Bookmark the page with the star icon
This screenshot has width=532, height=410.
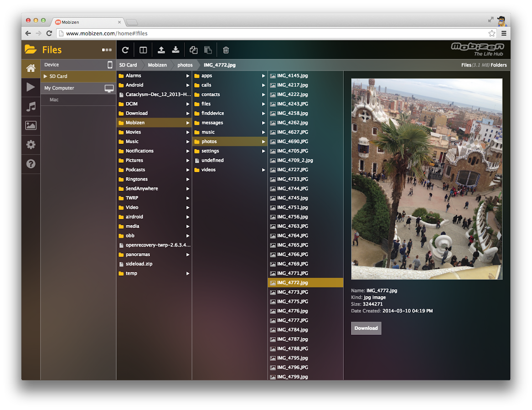pyautogui.click(x=491, y=33)
